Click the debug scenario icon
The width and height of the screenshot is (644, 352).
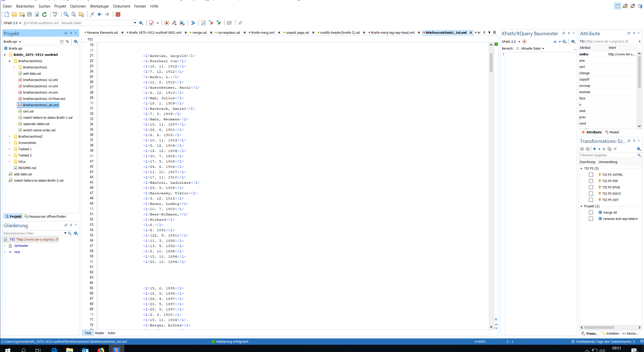(182, 23)
